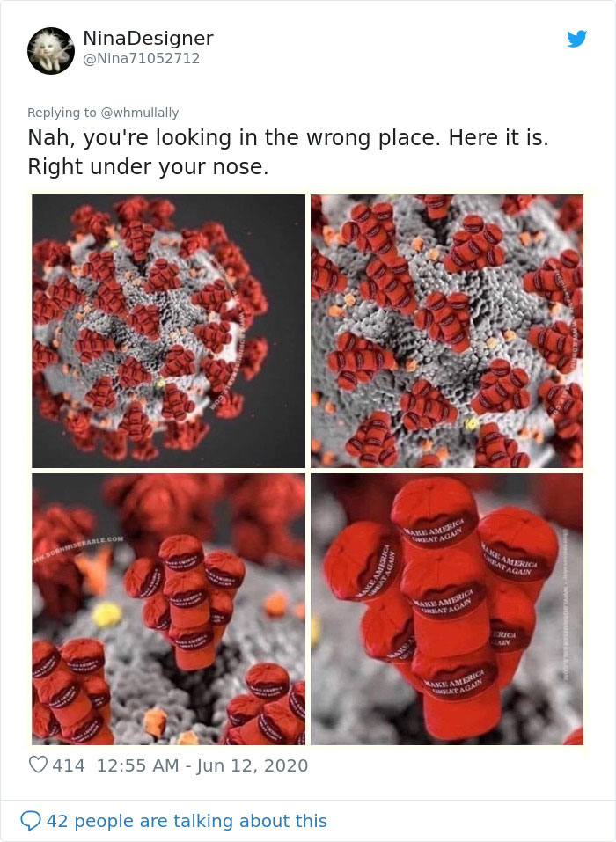The width and height of the screenshot is (616, 842).
Task: Click the reply speech bubble icon
Action: [x=30, y=821]
